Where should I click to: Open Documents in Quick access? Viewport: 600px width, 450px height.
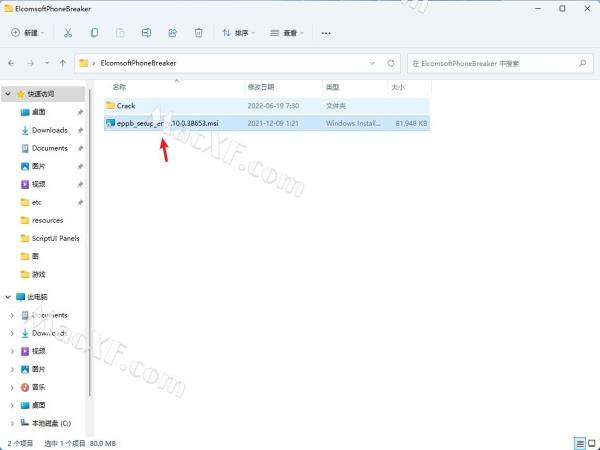click(49, 148)
